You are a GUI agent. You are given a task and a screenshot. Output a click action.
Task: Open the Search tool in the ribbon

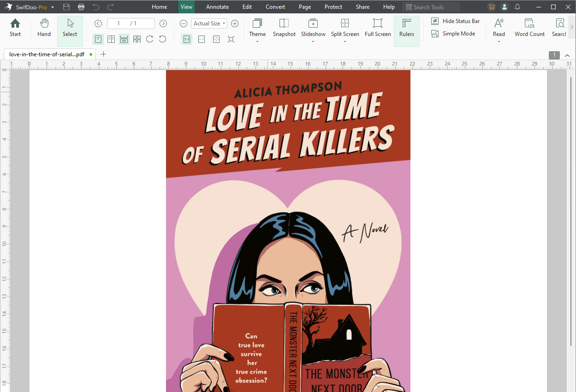559,28
